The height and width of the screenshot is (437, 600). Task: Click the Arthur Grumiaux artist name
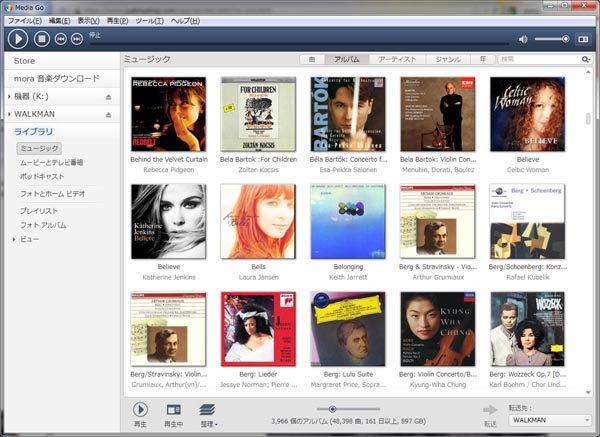point(438,277)
